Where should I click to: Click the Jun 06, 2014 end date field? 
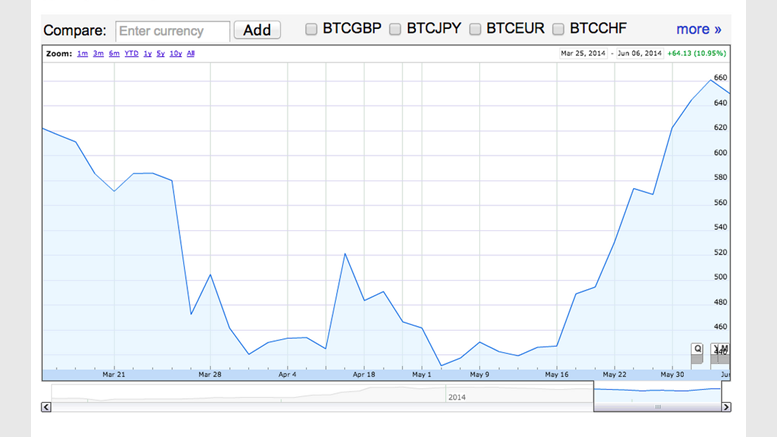(x=639, y=53)
